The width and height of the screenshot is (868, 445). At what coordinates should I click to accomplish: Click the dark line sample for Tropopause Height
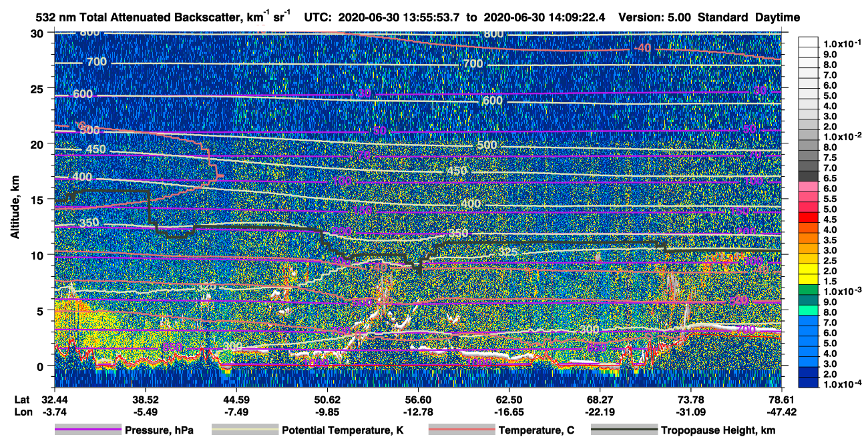point(624,430)
